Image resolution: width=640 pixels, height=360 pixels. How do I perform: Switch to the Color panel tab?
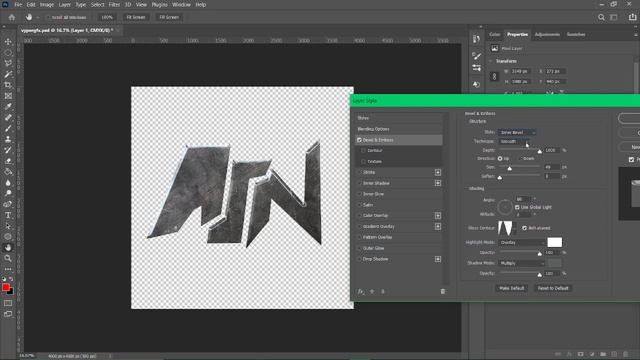495,35
